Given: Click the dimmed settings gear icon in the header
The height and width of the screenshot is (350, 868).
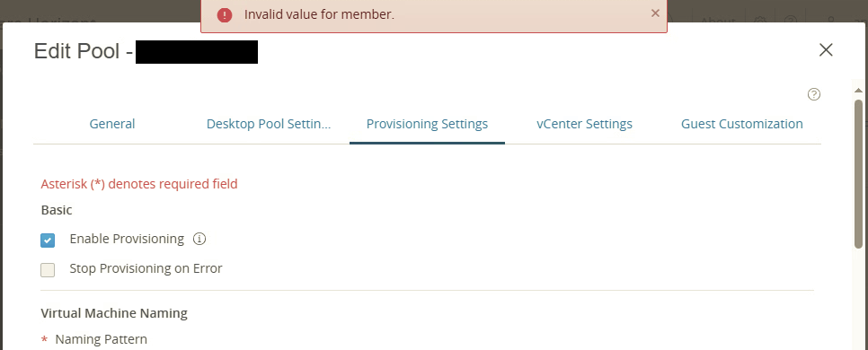Looking at the screenshot, I should (x=760, y=21).
